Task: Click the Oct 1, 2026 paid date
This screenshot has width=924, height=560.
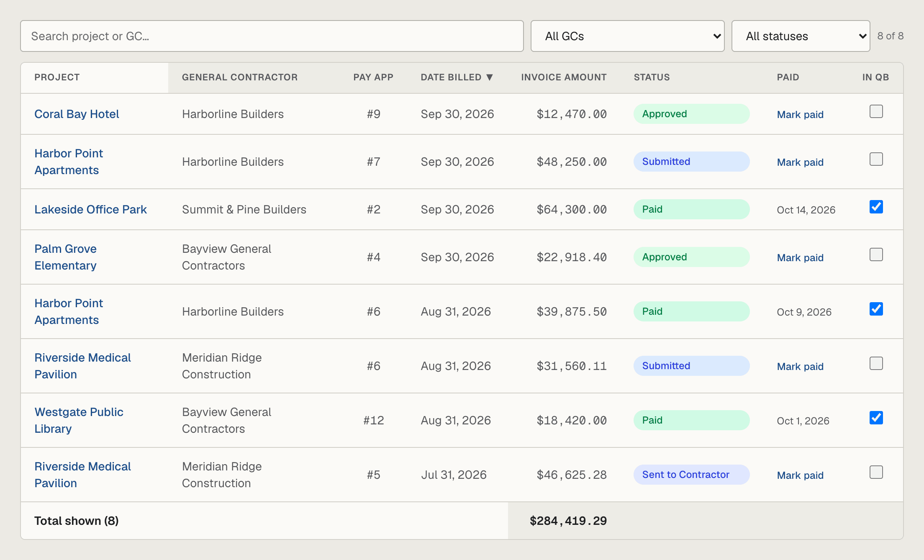Action: 803,421
